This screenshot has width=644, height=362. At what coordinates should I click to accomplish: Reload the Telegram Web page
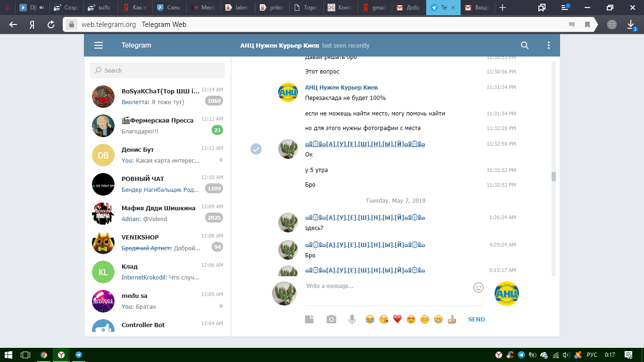[51, 25]
